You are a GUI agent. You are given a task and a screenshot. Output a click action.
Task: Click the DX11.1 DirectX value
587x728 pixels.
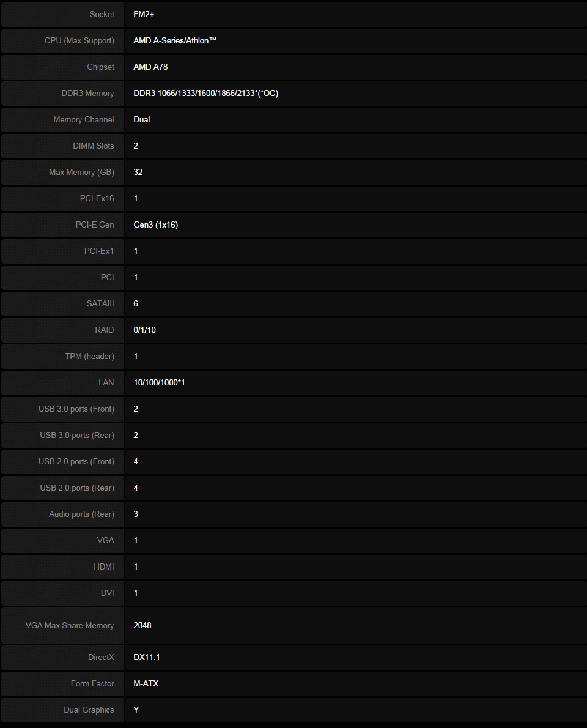[147, 658]
